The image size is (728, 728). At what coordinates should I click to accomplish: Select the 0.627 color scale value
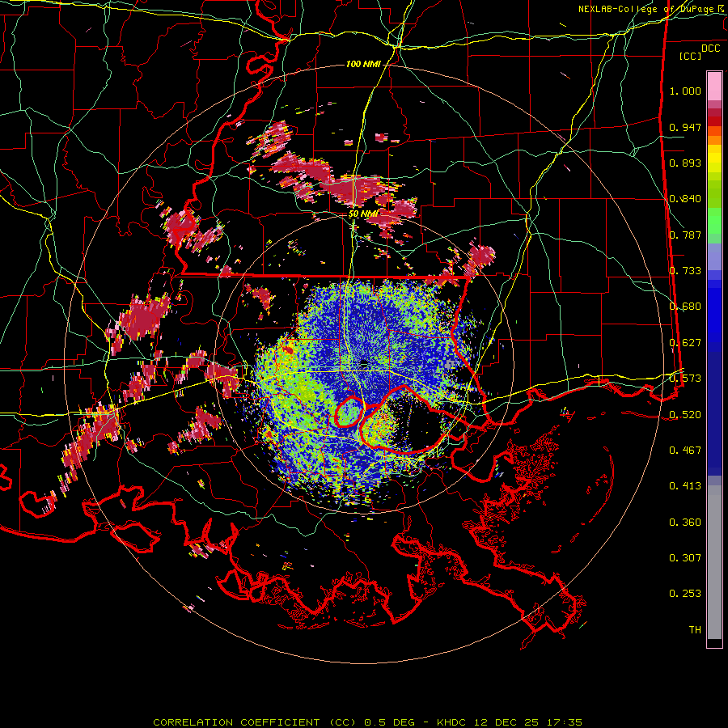[685, 343]
